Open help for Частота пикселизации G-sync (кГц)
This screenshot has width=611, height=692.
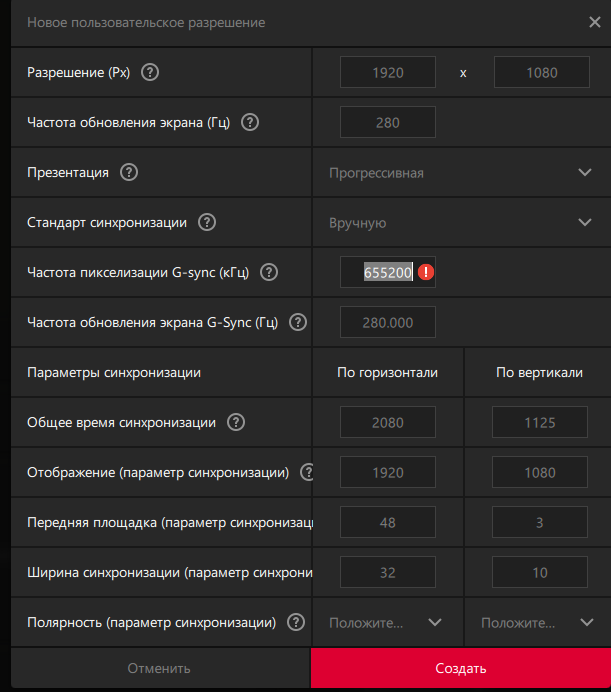point(269,272)
